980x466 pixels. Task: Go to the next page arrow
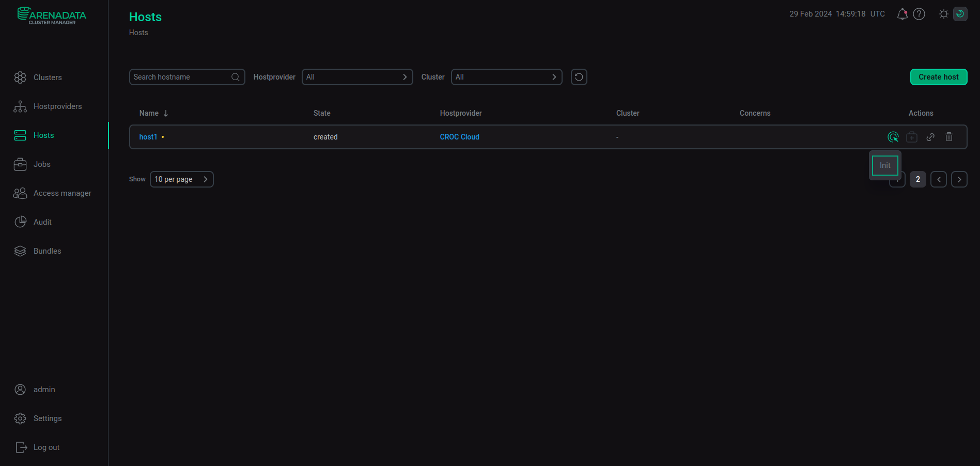(x=959, y=179)
